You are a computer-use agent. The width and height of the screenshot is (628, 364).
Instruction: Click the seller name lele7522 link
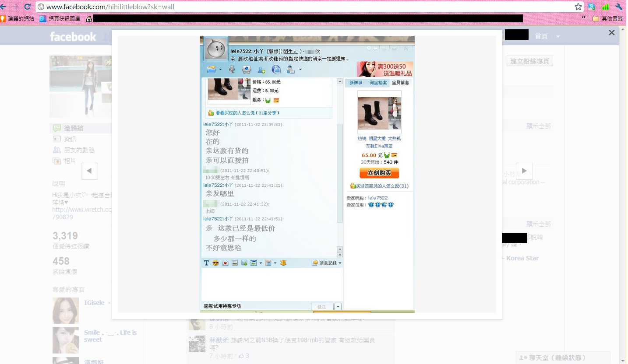[x=378, y=198]
